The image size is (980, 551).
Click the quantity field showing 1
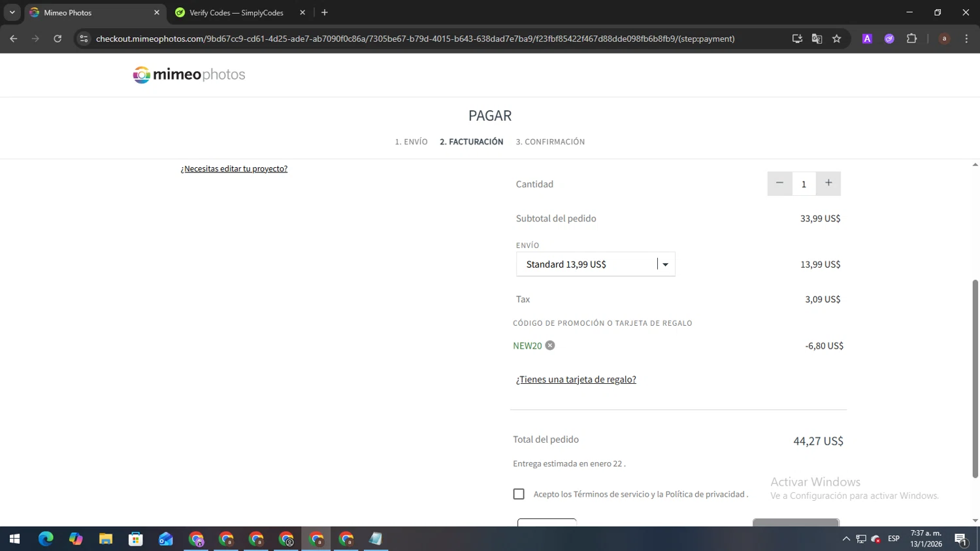tap(804, 184)
